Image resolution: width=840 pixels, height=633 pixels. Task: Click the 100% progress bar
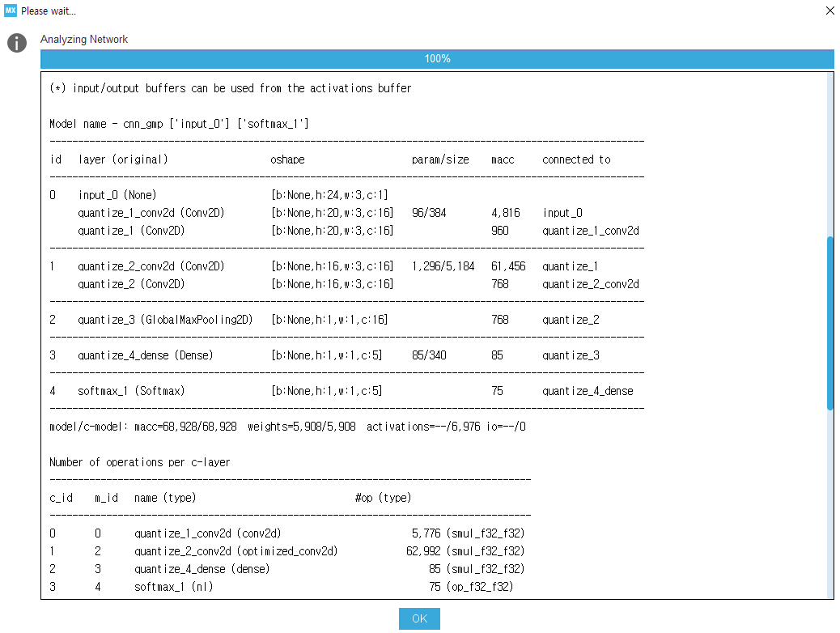437,59
